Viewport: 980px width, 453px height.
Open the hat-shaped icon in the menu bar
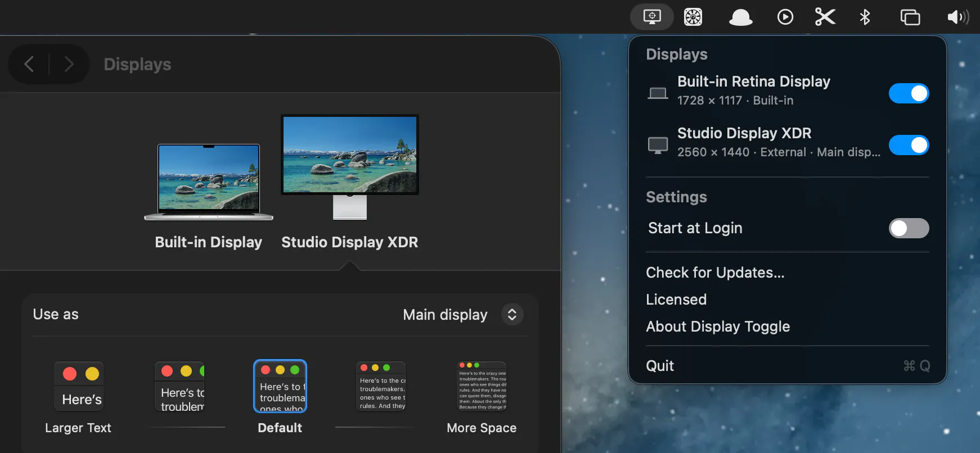click(740, 17)
